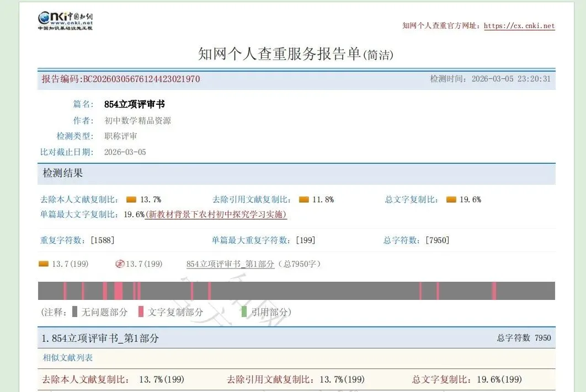Image resolution: width=586 pixels, height=392 pixels.
Task: Click the 1. 854立项评审书_第1部分 section heading
Action: coord(100,338)
